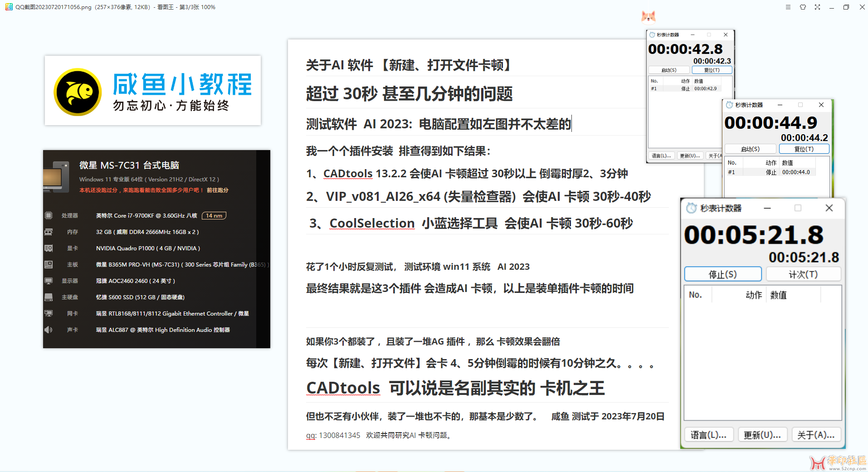Image resolution: width=868 pixels, height=472 pixels.
Task: Click stopwatch icon in 00:00:44.9 window title
Action: 729,105
